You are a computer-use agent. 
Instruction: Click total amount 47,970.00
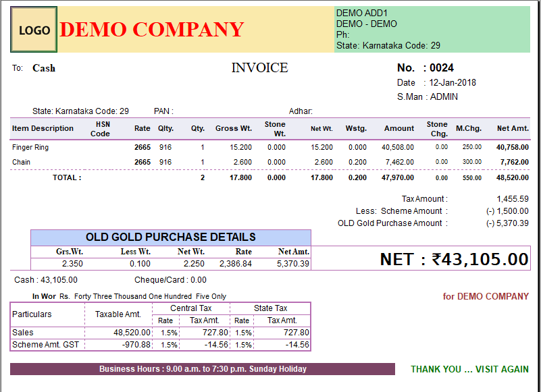397,177
